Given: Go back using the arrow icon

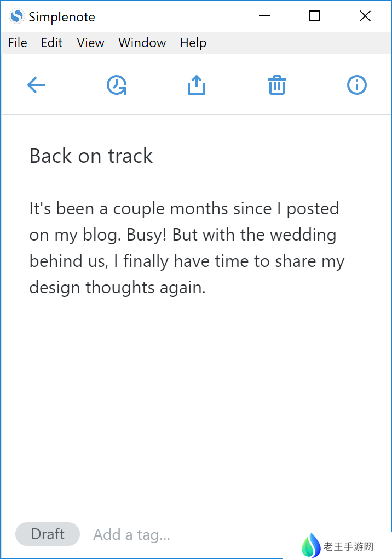Looking at the screenshot, I should pyautogui.click(x=36, y=85).
